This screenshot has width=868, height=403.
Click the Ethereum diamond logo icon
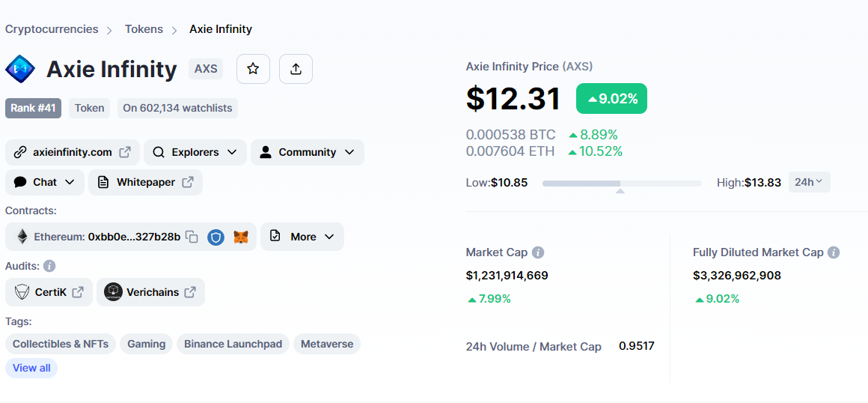coord(22,237)
